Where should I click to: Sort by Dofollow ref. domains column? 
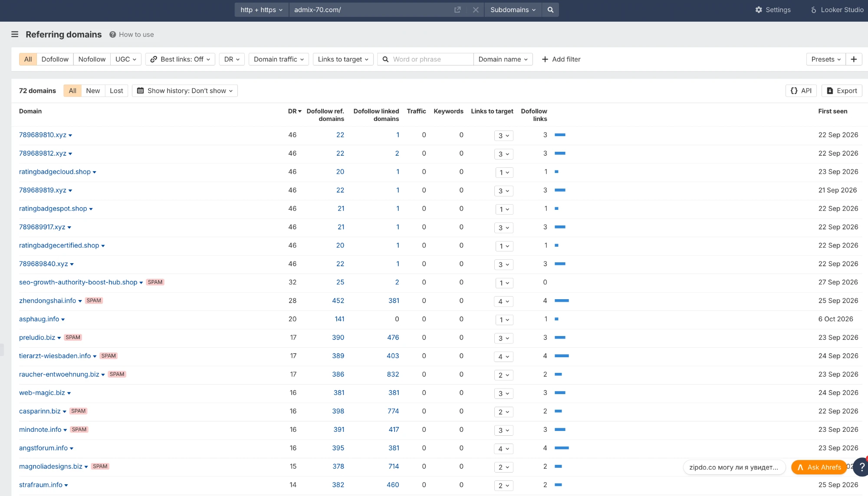pyautogui.click(x=325, y=115)
